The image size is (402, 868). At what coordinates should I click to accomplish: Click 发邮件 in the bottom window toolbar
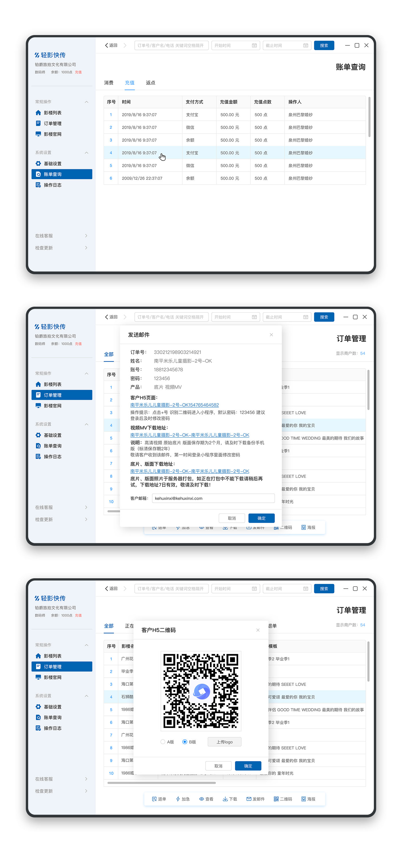tap(256, 799)
